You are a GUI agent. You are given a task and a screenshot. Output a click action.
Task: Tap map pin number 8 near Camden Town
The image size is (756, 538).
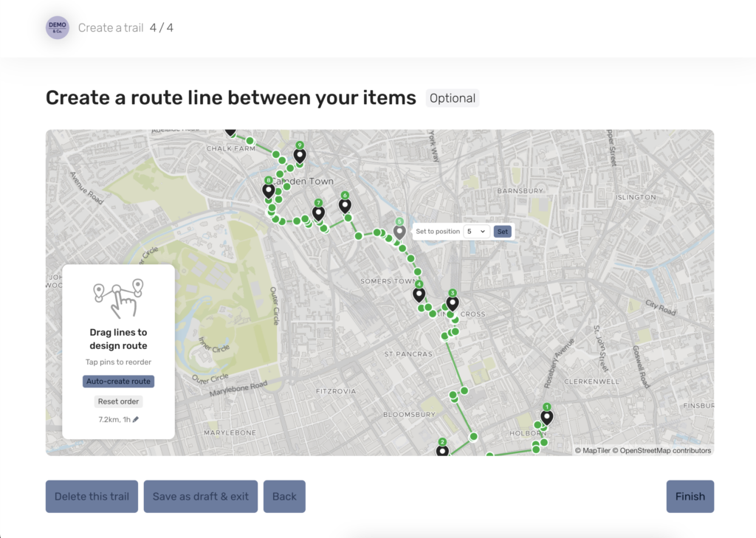[269, 190]
